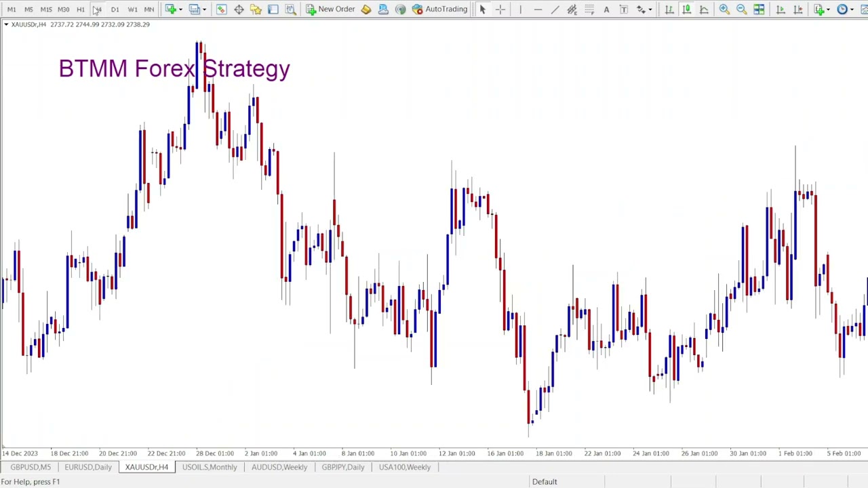Open the Market Watch window icon
The width and height of the screenshot is (868, 488).
(222, 9)
